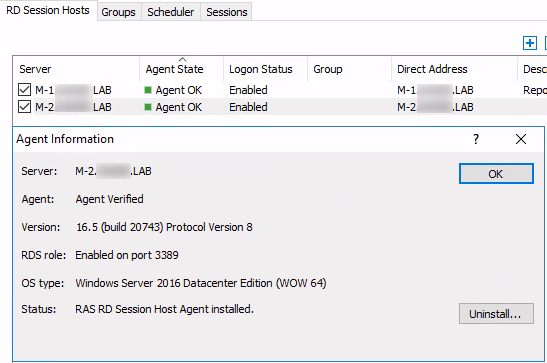Click the Uninstall... button
547x363 pixels.
point(496,314)
